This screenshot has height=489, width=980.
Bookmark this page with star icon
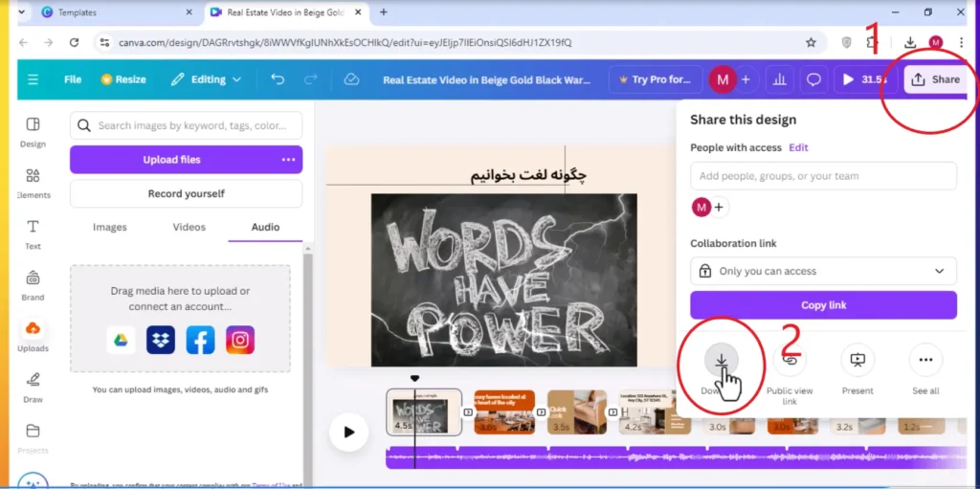[811, 42]
